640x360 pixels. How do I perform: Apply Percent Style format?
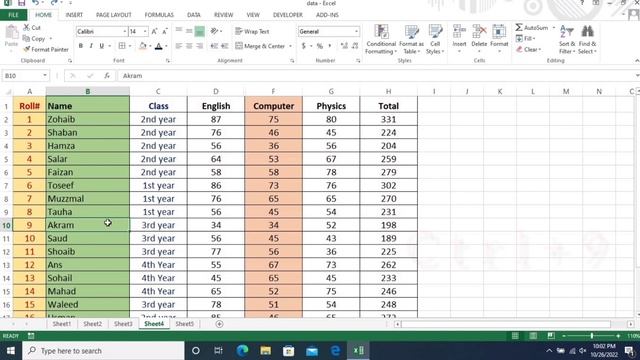(320, 46)
